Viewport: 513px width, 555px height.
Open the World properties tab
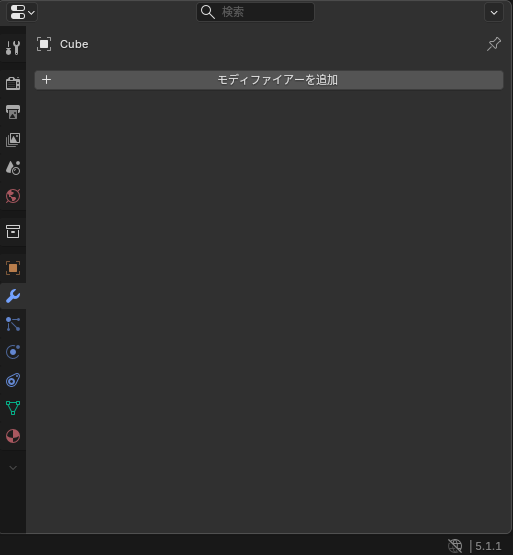point(13,196)
